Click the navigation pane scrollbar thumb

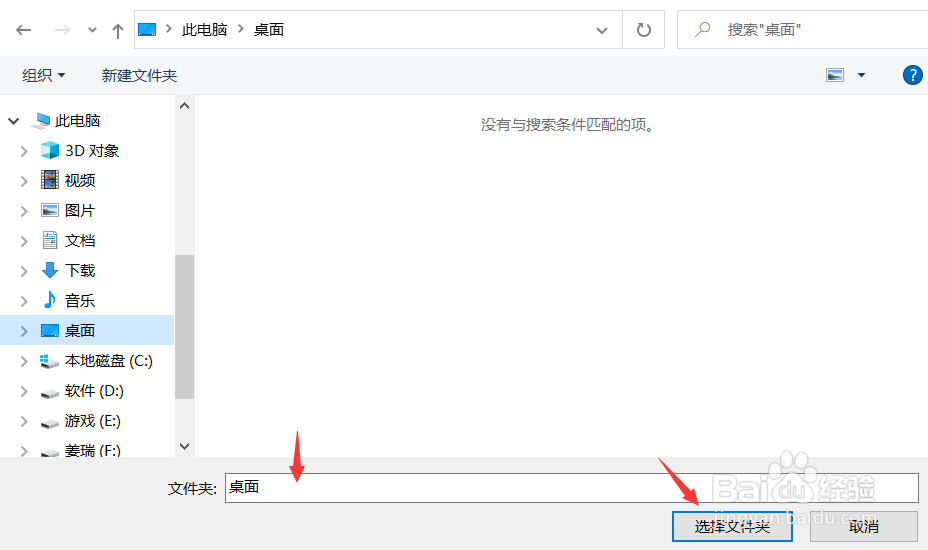[x=185, y=327]
